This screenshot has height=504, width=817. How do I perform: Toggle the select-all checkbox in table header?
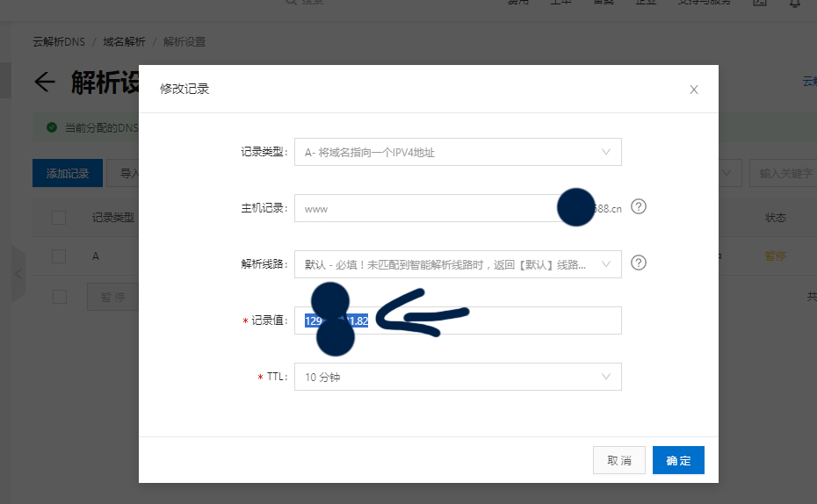(x=59, y=218)
